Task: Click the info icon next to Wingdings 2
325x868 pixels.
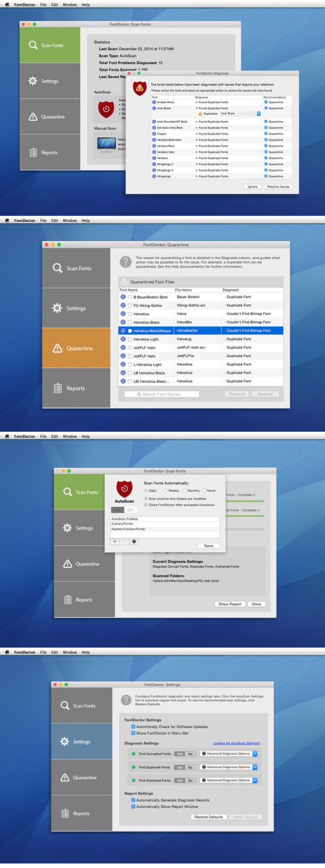Action: pyautogui.click(x=154, y=164)
